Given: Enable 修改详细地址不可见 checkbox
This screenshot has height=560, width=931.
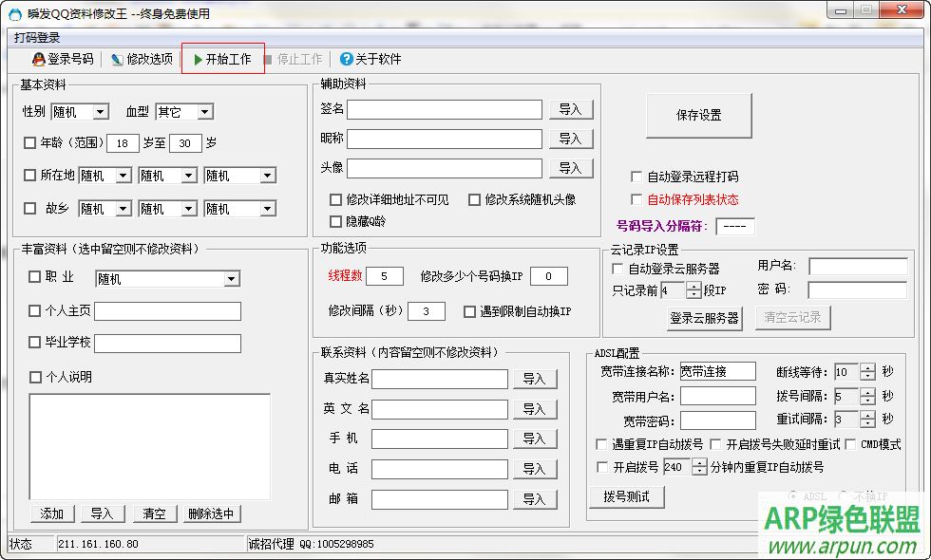Looking at the screenshot, I should coord(336,200).
